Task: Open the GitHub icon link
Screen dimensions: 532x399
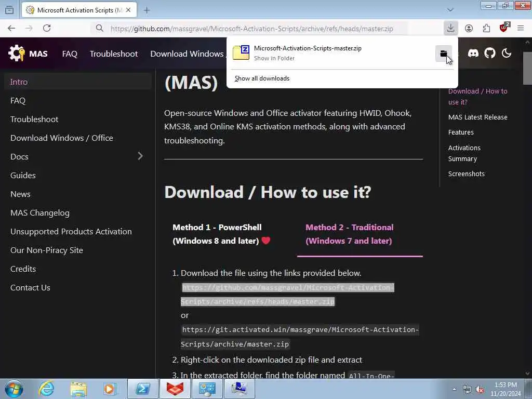Action: coord(489,54)
